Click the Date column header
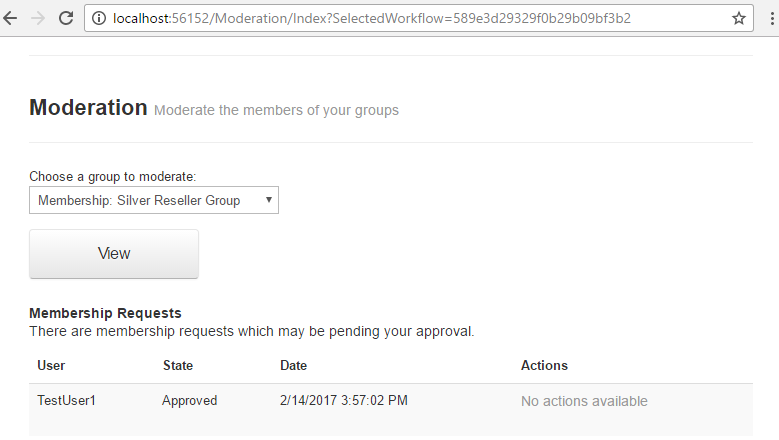The height and width of the screenshot is (440, 779). [x=294, y=365]
